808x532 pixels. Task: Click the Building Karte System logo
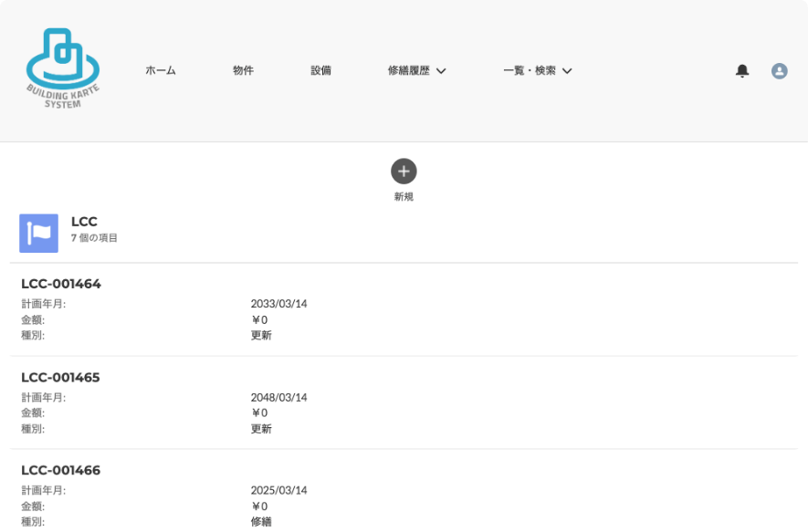(x=62, y=68)
